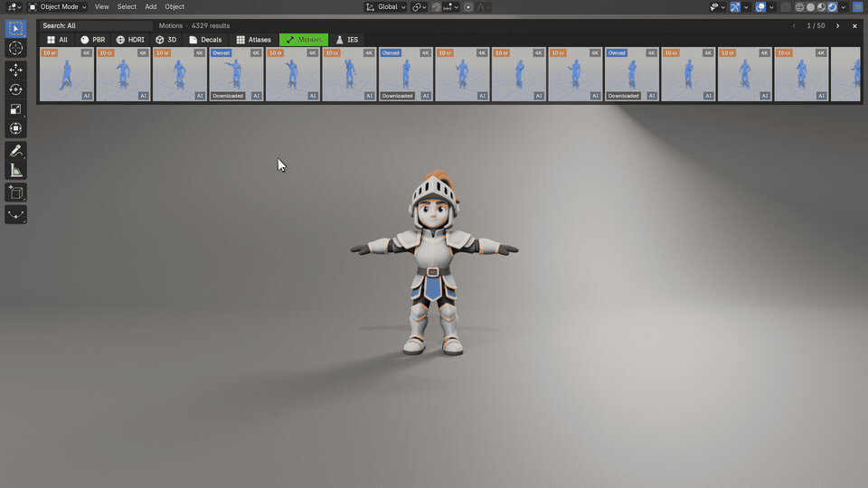Image resolution: width=868 pixels, height=488 pixels.
Task: Open the Global transform orientation dropdown
Action: click(x=386, y=6)
